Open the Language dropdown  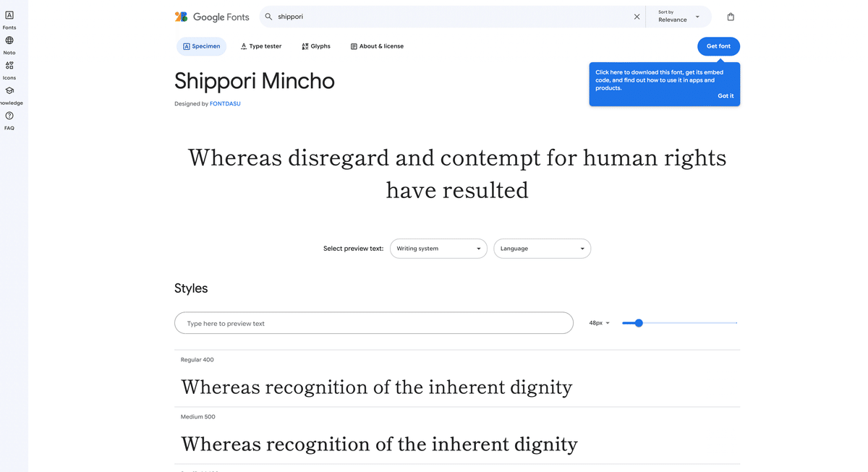[542, 249]
